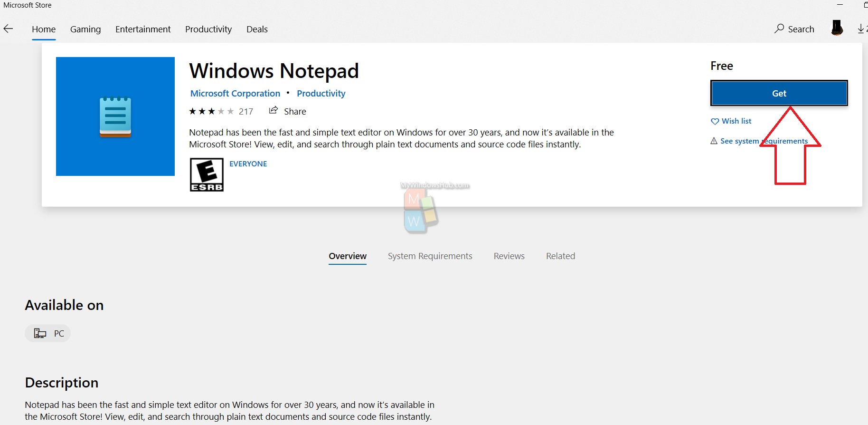Click the ESRB Everyone rating badge

[x=207, y=175]
